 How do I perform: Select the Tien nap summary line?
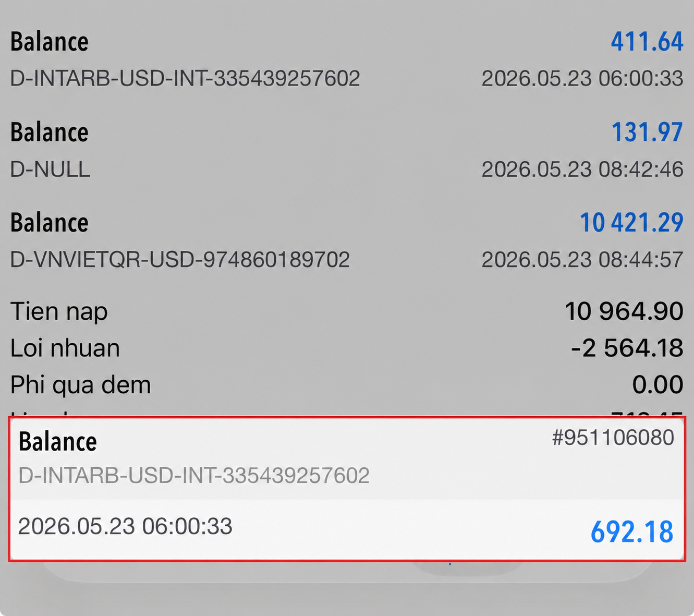pos(347,312)
